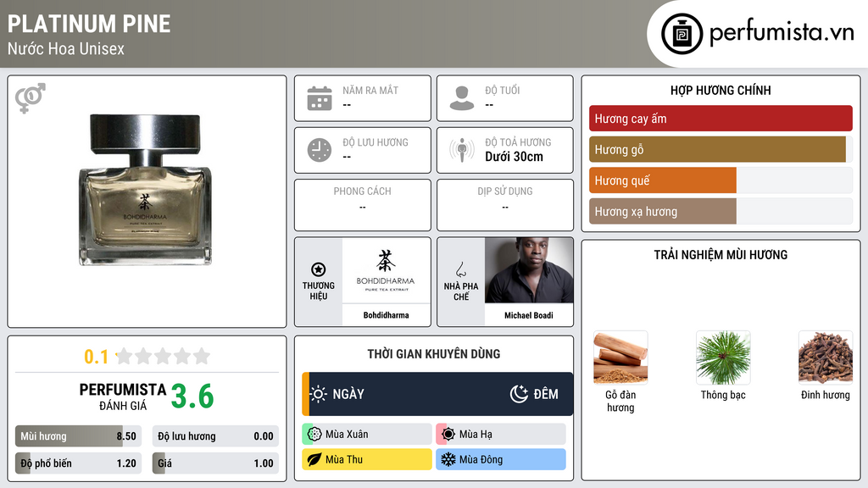Click the green 3.6 Perfumista rating
868x488 pixels.
(192, 396)
